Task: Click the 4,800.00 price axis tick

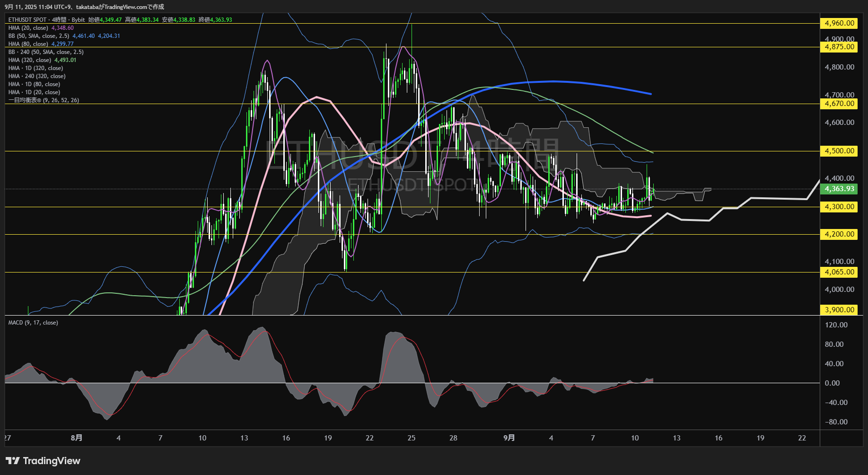Action: tap(840, 67)
